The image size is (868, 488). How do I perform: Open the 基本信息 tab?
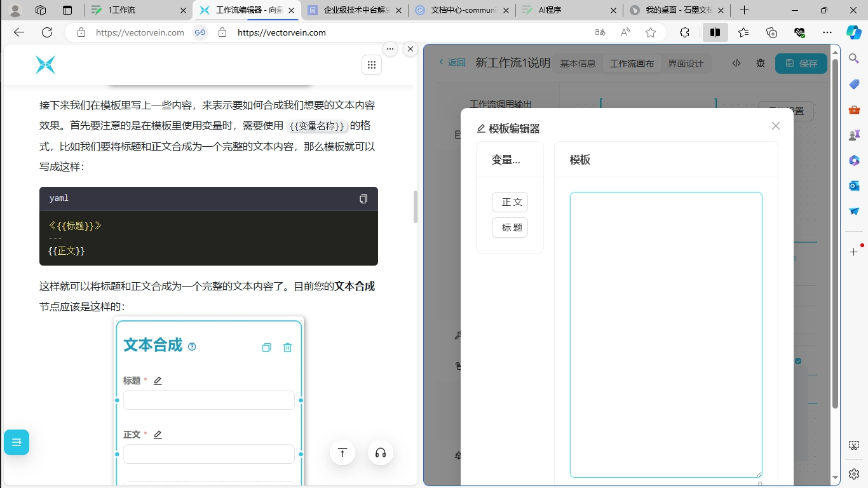point(578,64)
